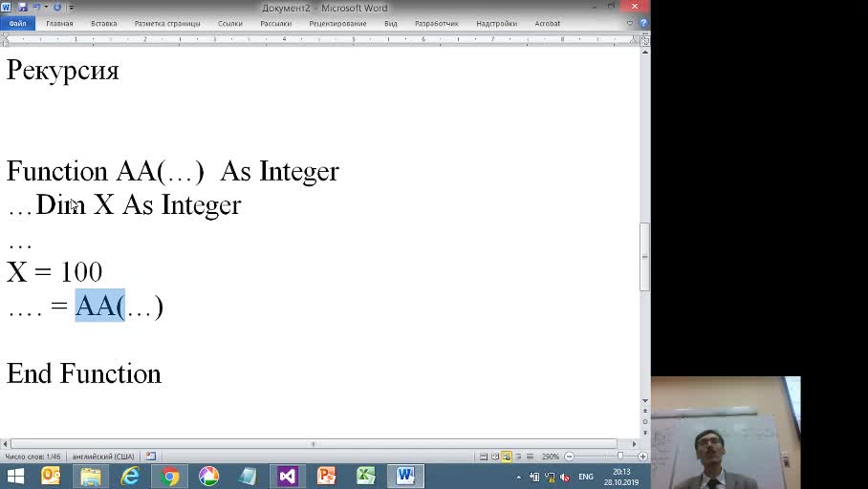Open the Windows Start button

15,477
